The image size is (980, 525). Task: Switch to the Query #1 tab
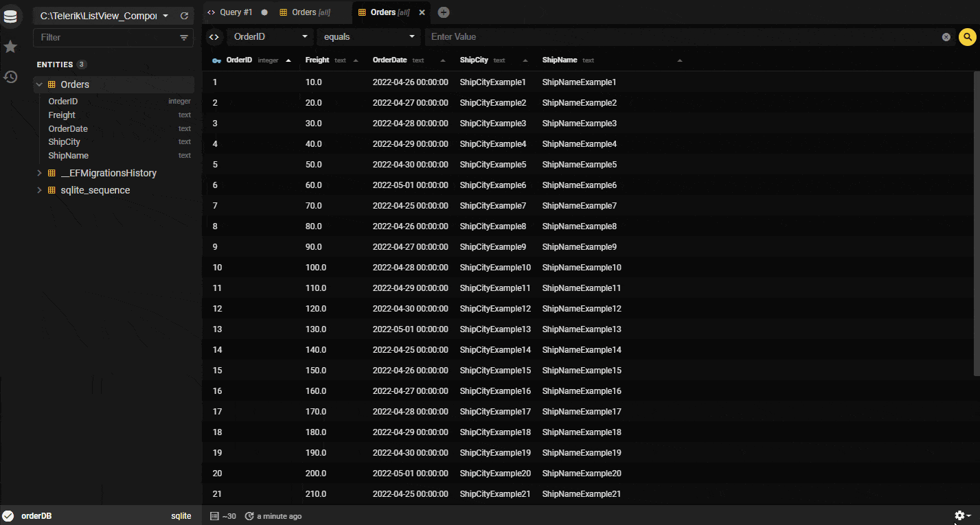[234, 12]
